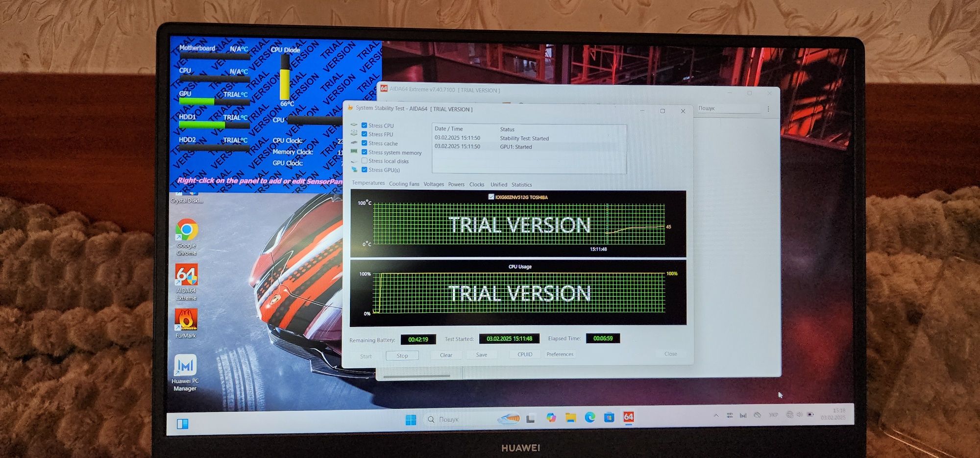Click the Status column header

tap(507, 129)
